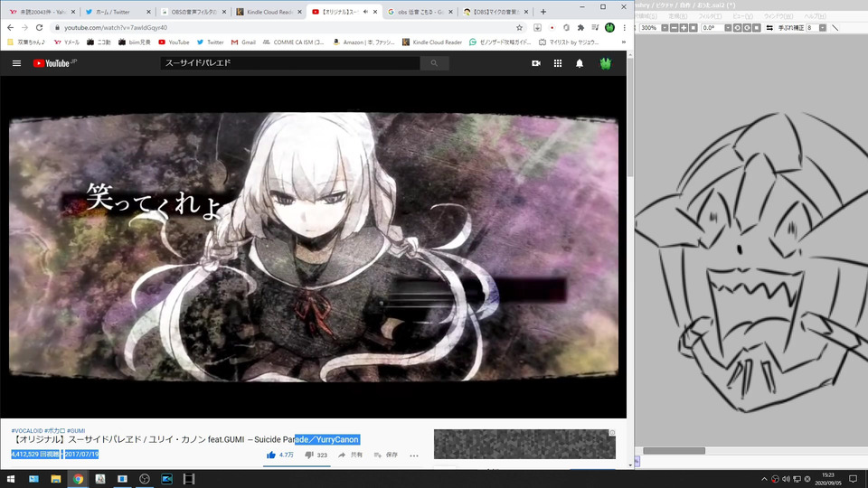Click the sidebar ad thumbnail
The height and width of the screenshot is (488, 868).
(x=524, y=444)
